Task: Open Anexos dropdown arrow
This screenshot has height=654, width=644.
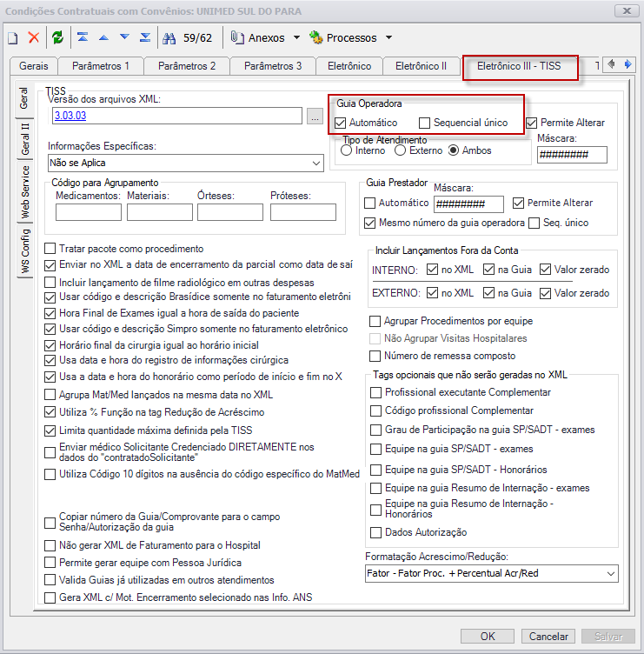Action: pyautogui.click(x=296, y=37)
